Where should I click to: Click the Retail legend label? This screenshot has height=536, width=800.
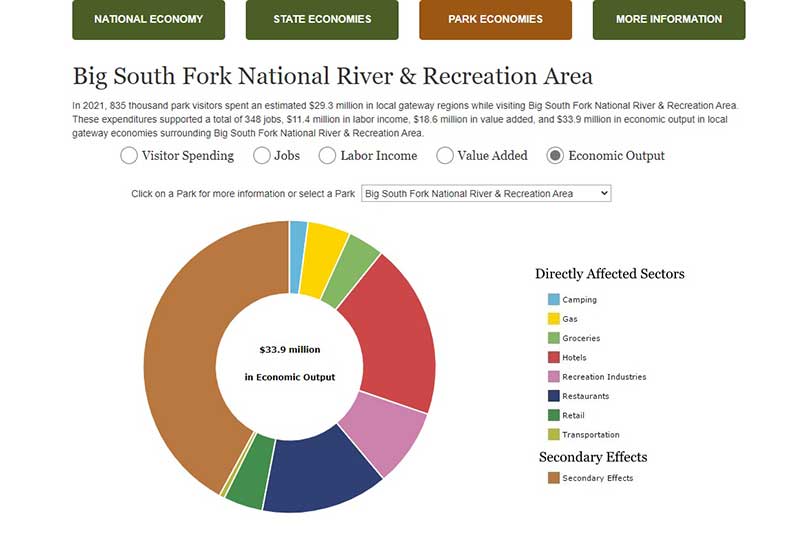pyautogui.click(x=573, y=416)
